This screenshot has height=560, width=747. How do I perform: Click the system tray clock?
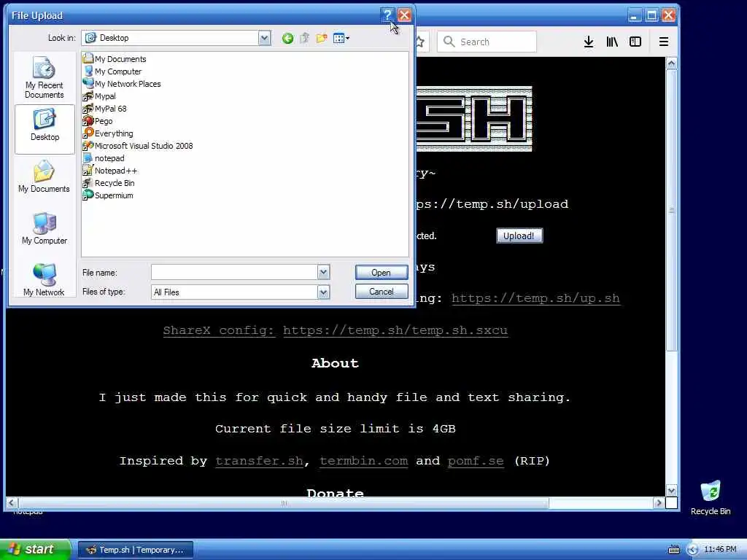click(x=720, y=550)
